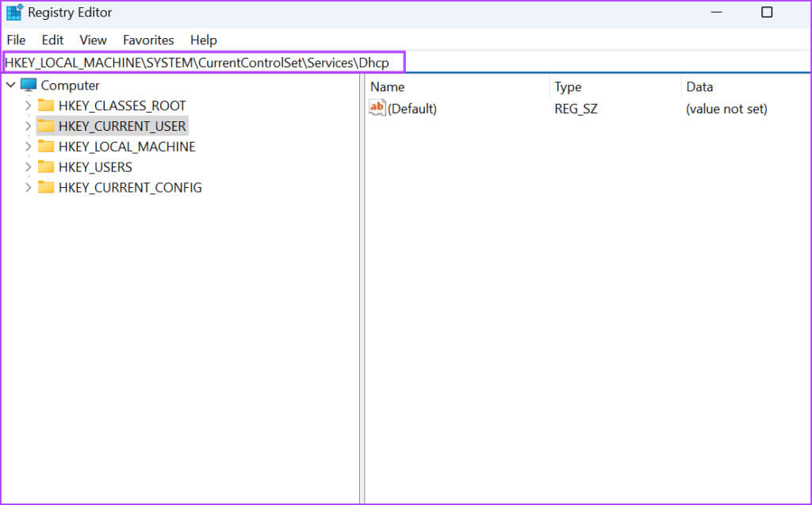Expand the HKEY_CURRENT_USER key

point(28,126)
